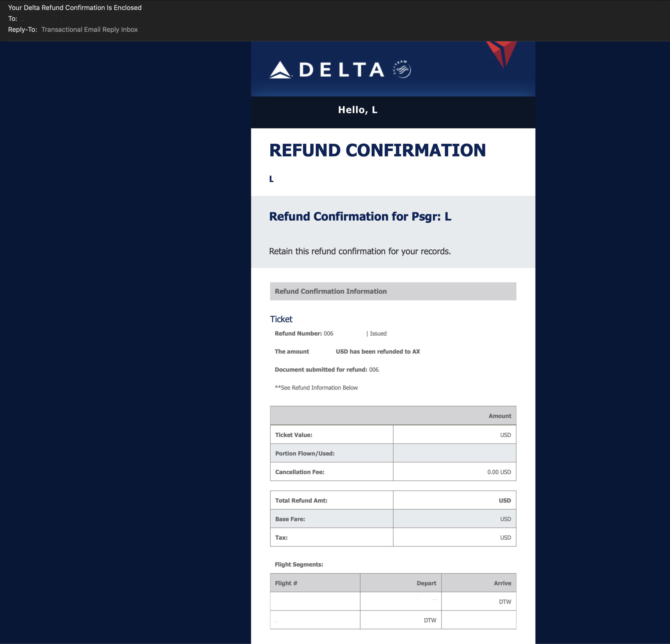Click the Ticket Value row label

pos(294,435)
